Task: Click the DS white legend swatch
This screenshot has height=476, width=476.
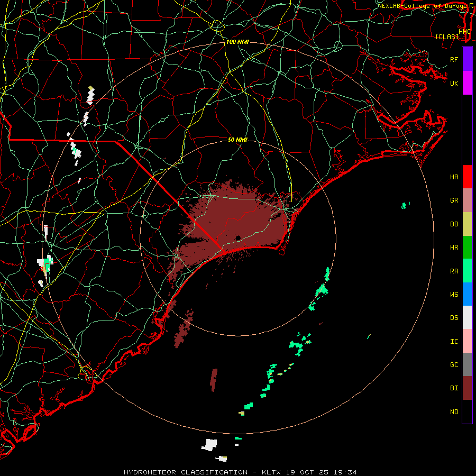Action: [x=467, y=317]
